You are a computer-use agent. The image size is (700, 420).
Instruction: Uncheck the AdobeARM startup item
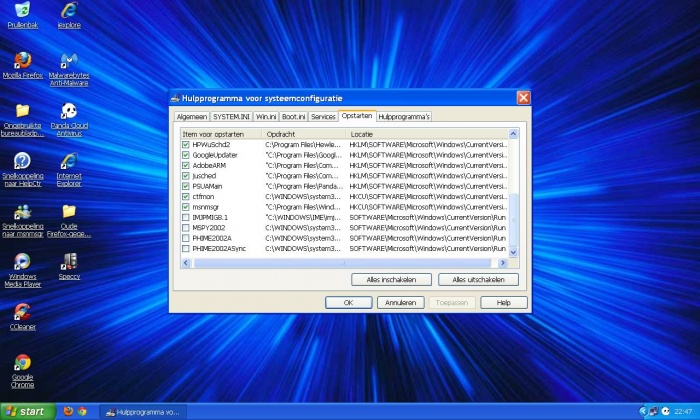click(186, 165)
